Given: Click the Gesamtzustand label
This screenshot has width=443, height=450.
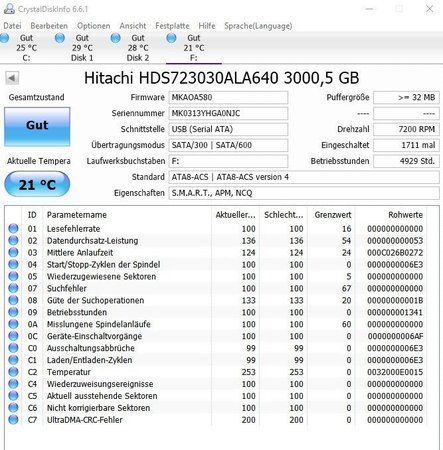Looking at the screenshot, I should 36,97.
